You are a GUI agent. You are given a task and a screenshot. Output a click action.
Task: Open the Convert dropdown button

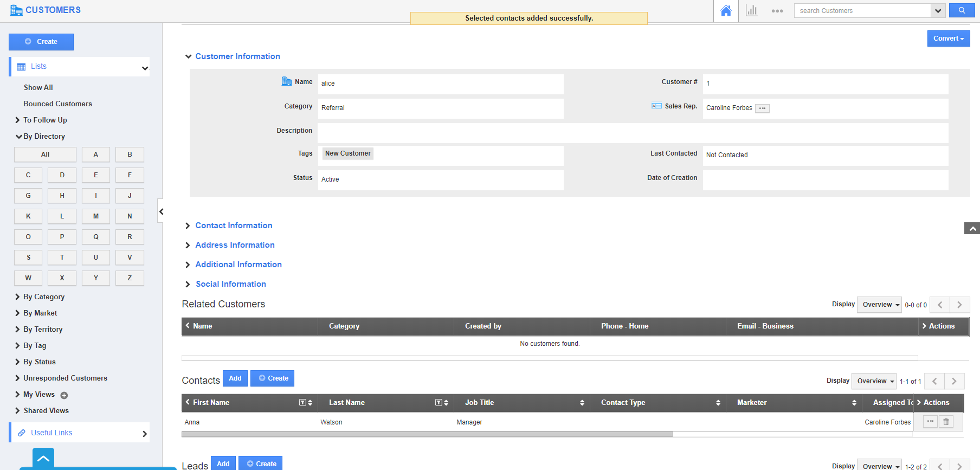(948, 38)
